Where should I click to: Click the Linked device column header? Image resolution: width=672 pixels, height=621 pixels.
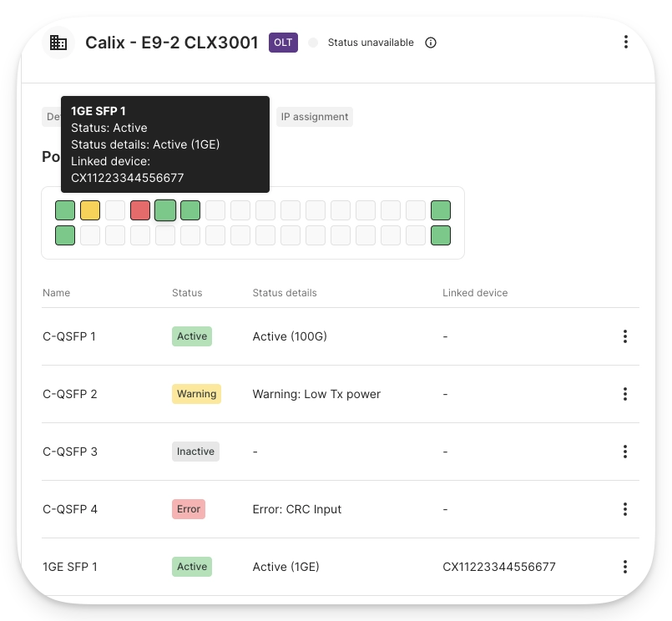(x=475, y=293)
